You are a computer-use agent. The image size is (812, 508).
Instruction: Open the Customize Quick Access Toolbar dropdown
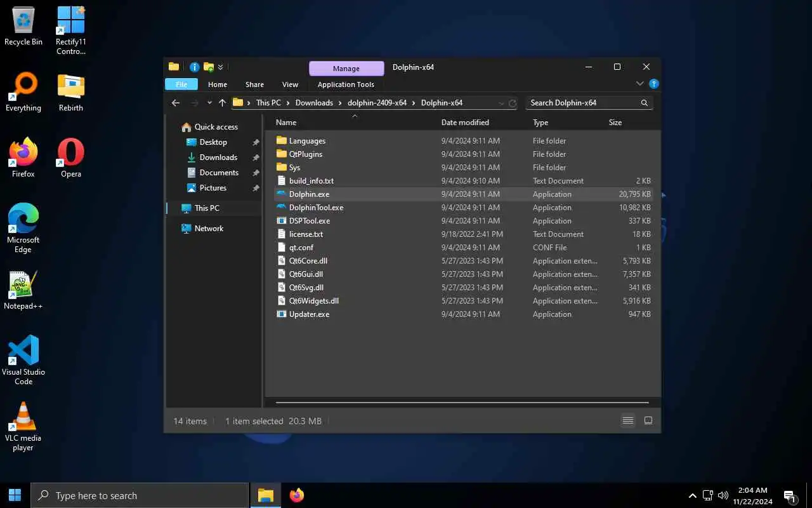[x=220, y=67]
